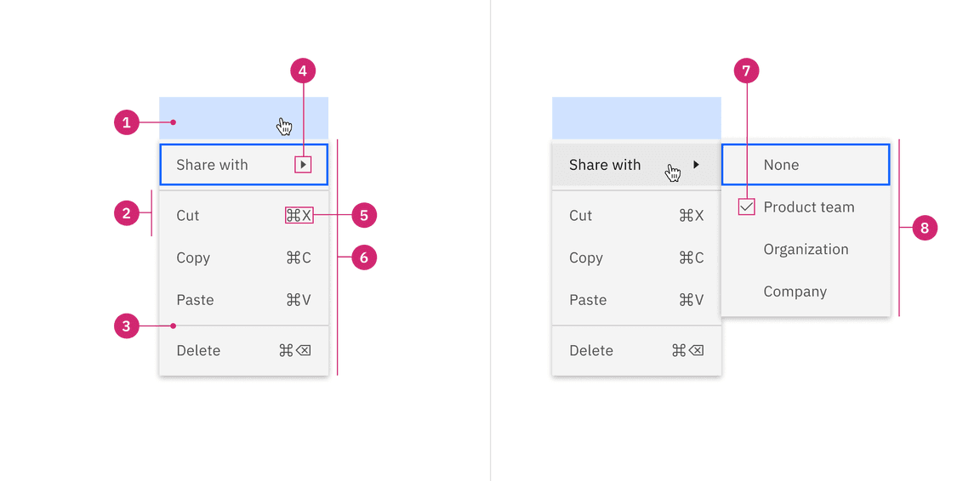Toggle the Product team checkmark
The image size is (980, 481).
pos(747,207)
